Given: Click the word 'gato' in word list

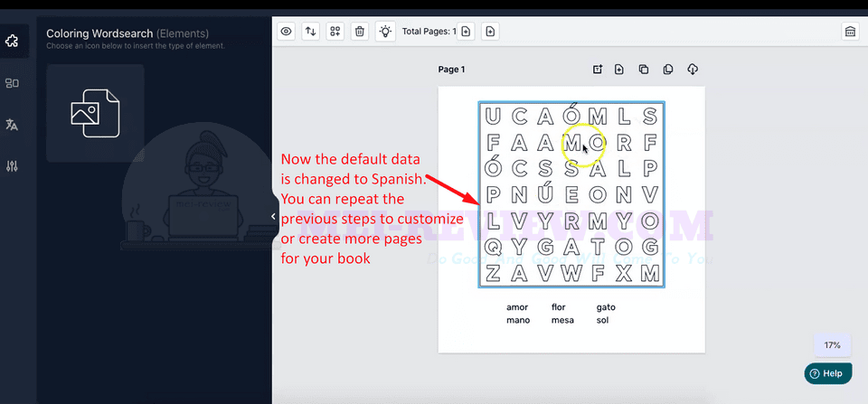Looking at the screenshot, I should pyautogui.click(x=606, y=307).
